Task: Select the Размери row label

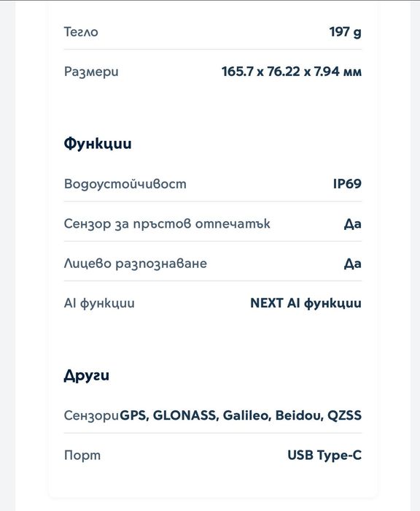Action: 91,72
